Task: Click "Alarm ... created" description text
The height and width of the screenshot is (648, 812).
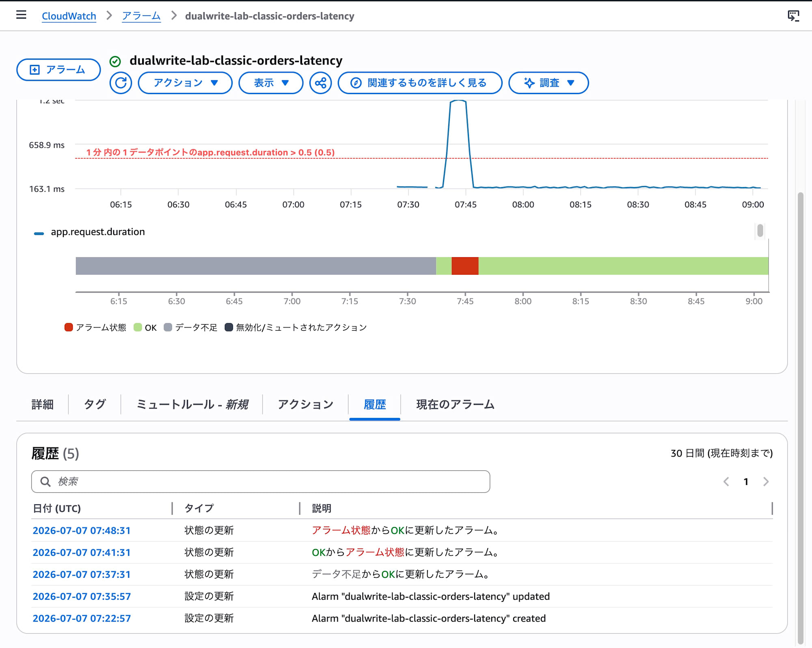Action: click(429, 618)
